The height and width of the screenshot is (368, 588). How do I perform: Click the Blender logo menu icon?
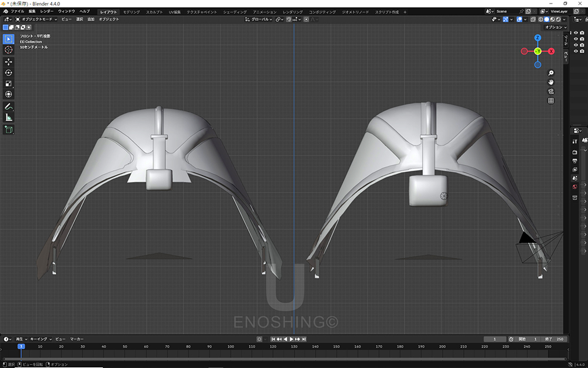tap(5, 12)
